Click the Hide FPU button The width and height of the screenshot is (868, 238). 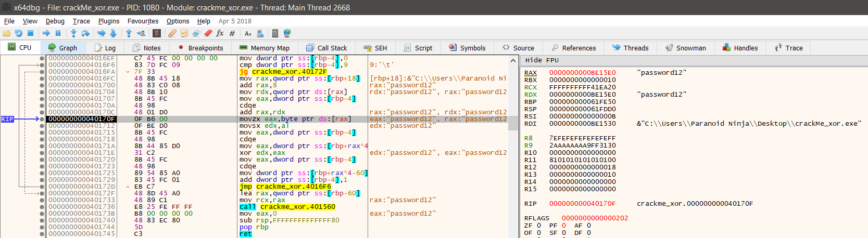542,60
